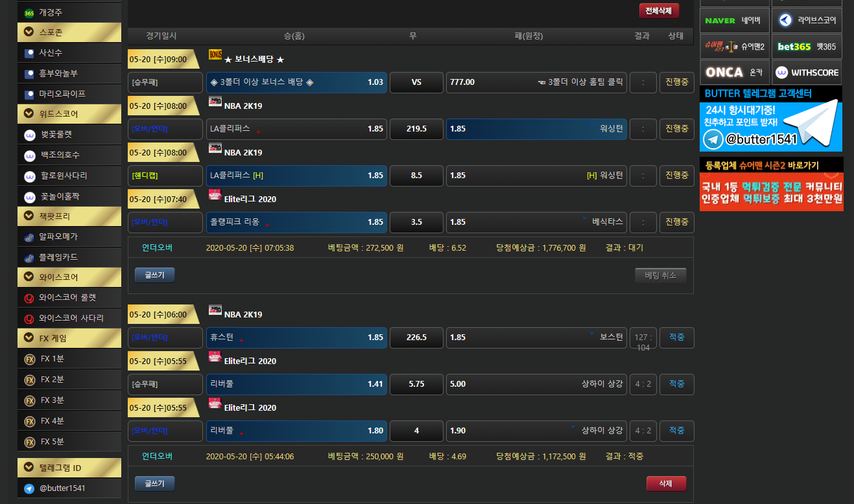Open the bet365 partner link

807,47
